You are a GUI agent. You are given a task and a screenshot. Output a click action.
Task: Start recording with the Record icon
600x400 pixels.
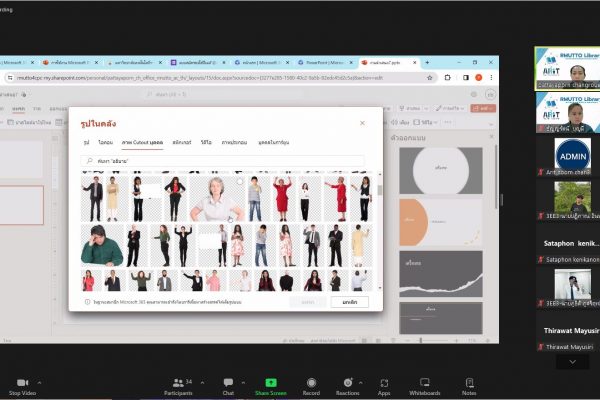pyautogui.click(x=311, y=382)
